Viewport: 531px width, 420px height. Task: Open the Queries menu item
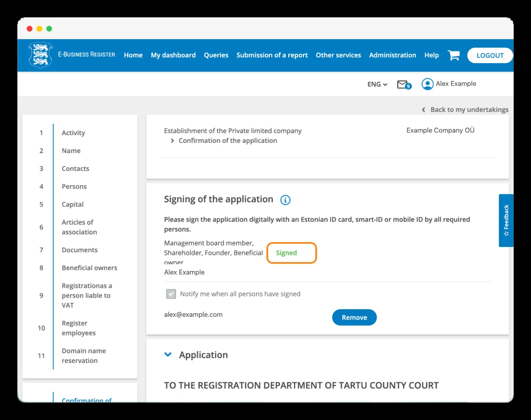coord(216,55)
